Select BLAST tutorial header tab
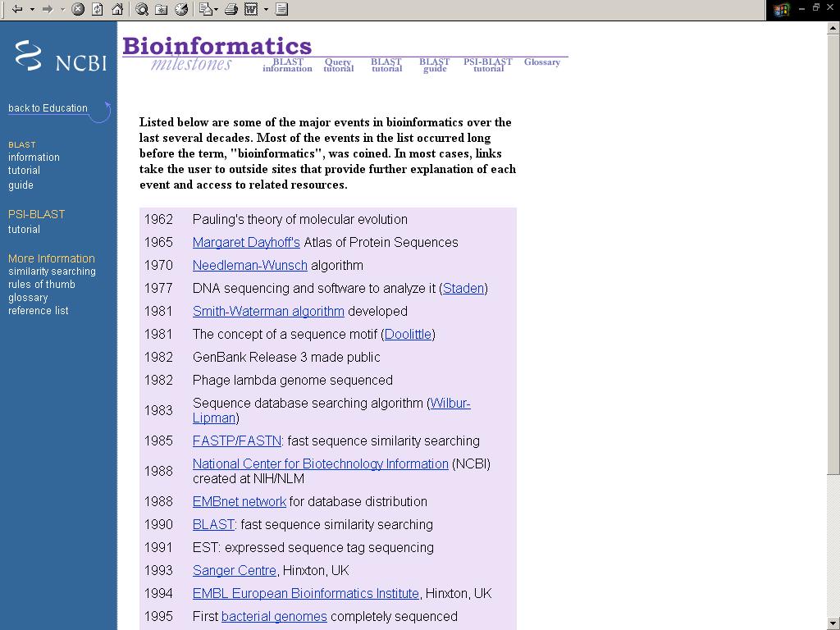The width and height of the screenshot is (840, 630). pyautogui.click(x=386, y=65)
